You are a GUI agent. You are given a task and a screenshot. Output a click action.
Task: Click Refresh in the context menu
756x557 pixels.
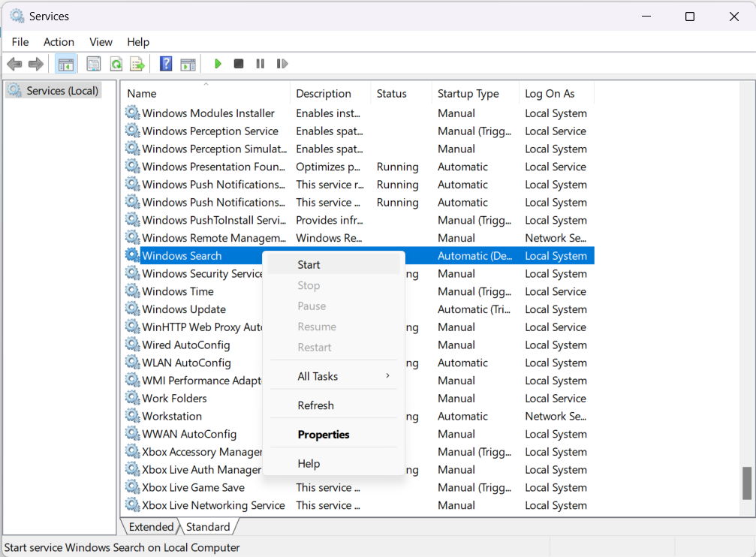click(x=315, y=405)
